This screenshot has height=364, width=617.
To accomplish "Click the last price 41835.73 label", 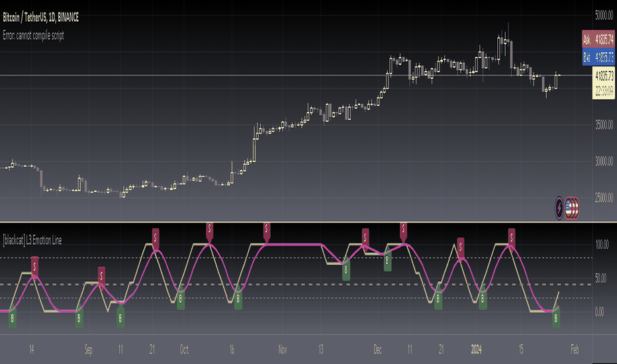I will point(604,75).
